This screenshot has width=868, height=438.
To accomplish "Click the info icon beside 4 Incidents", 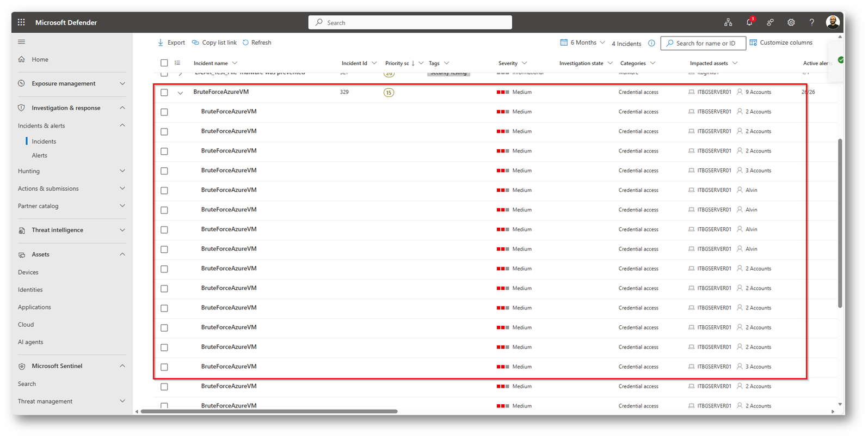I will [x=651, y=43].
